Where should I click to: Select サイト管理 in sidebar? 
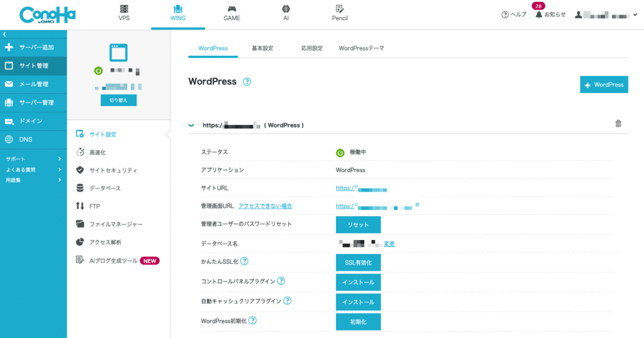point(33,65)
